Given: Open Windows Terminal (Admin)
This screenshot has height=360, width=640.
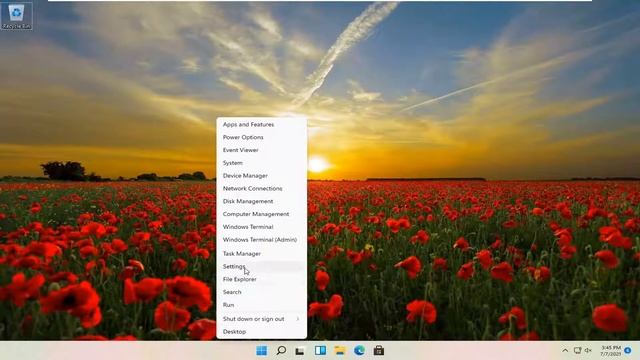Looking at the screenshot, I should (x=262, y=240).
